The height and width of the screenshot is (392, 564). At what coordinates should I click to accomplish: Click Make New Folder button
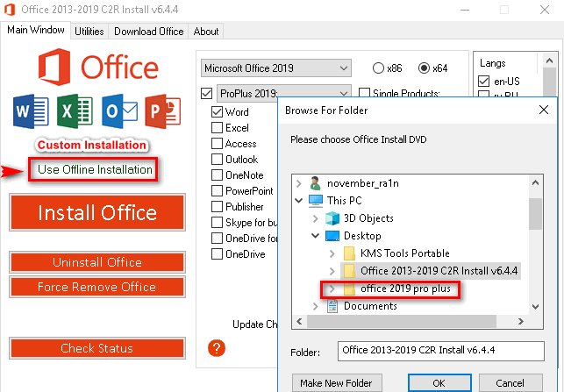click(x=336, y=383)
